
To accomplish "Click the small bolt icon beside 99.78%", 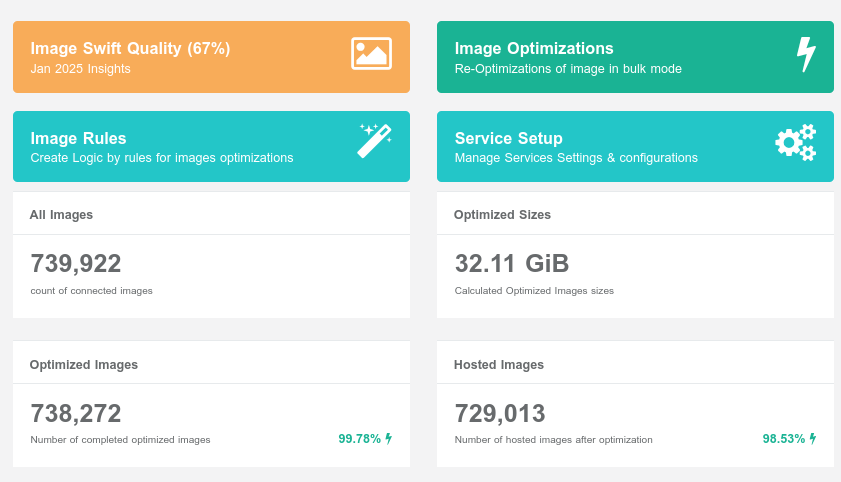I will point(389,438).
